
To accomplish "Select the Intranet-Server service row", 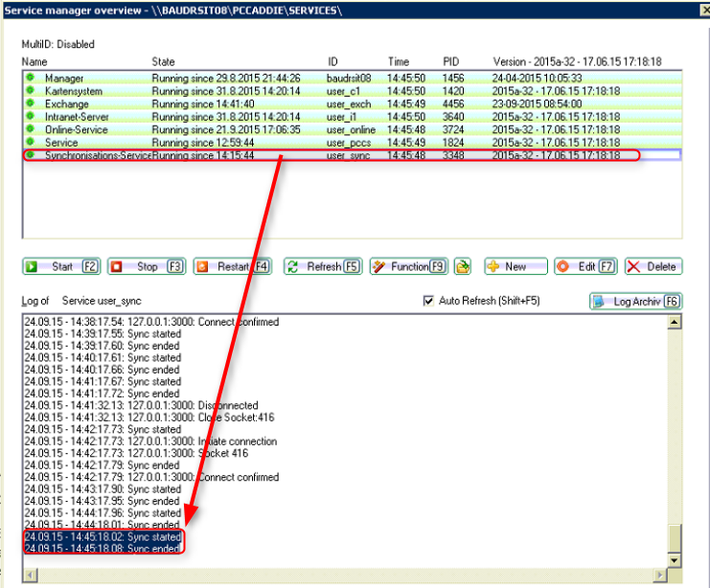I will coord(80,117).
